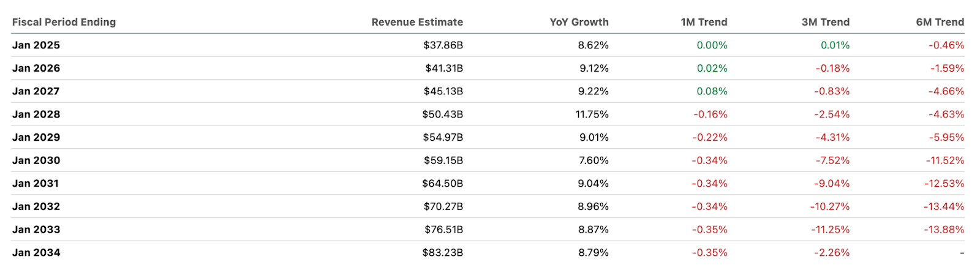Click the $83.23B revenue estimate cell
The width and height of the screenshot is (980, 273).
click(x=442, y=253)
